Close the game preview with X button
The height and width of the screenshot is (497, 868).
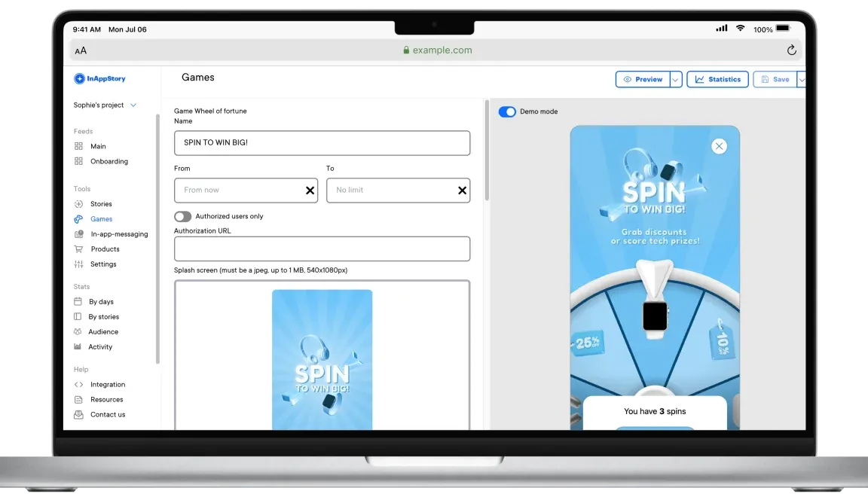pos(719,146)
